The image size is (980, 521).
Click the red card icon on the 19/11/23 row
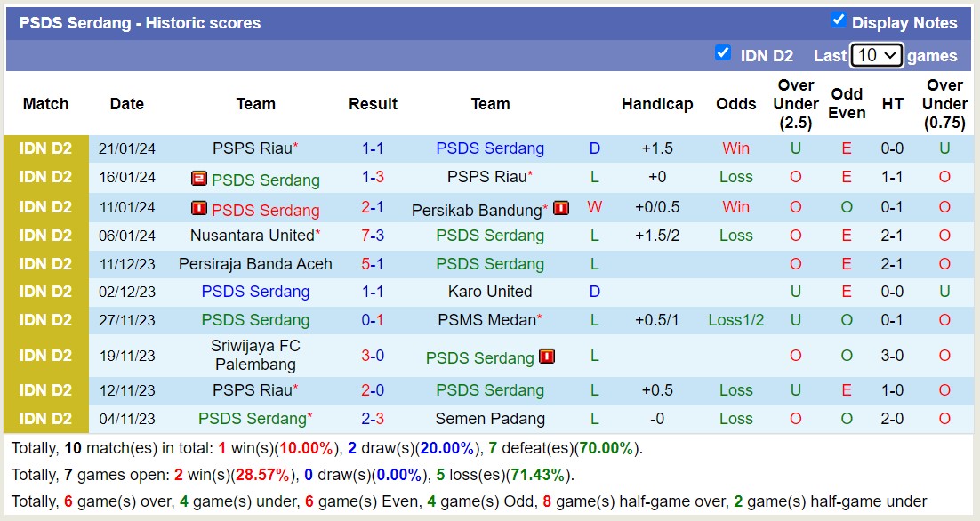[x=547, y=357]
